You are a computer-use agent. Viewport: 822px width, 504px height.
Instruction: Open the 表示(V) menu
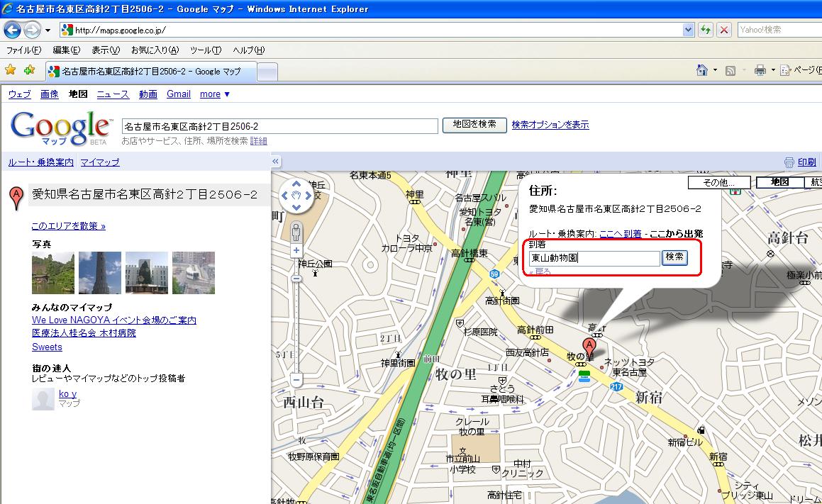coord(106,50)
